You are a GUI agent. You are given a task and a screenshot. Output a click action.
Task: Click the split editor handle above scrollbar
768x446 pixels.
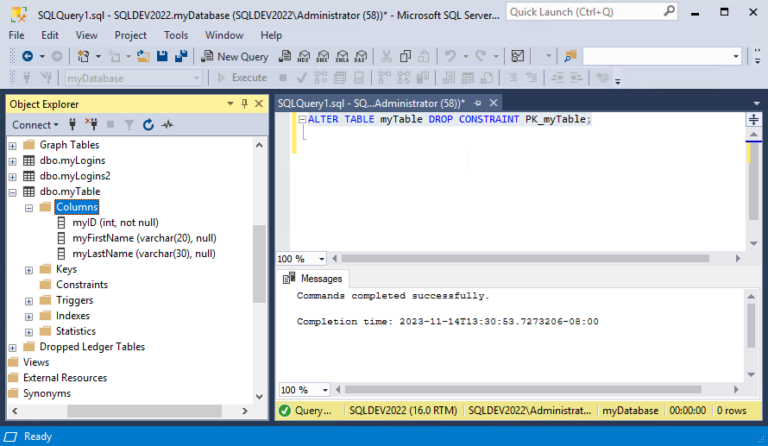pyautogui.click(x=753, y=119)
